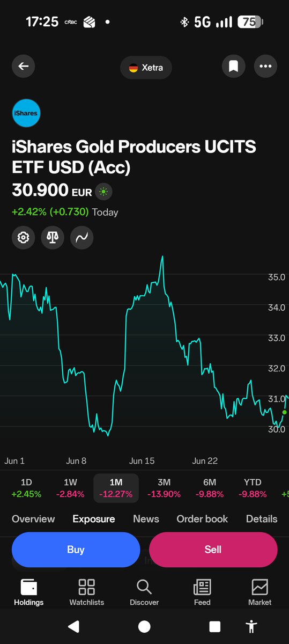Tap the Bluetooth icon in status bar

[184, 22]
